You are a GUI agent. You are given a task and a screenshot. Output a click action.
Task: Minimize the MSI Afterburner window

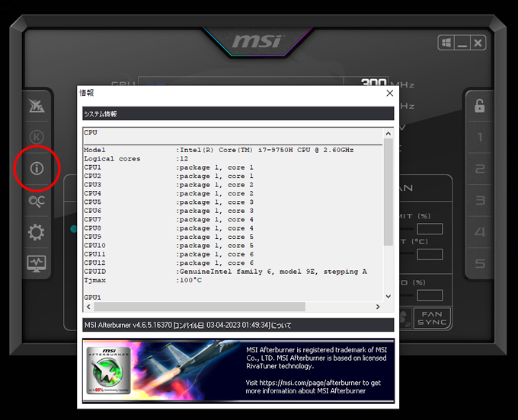coord(462,43)
